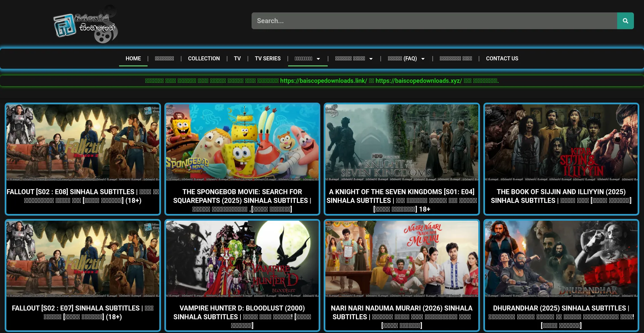Viewport: 644px width, 333px height.
Task: Click the Dhurandhar (2025) Sinhala Subtitles title
Action: coord(561,317)
